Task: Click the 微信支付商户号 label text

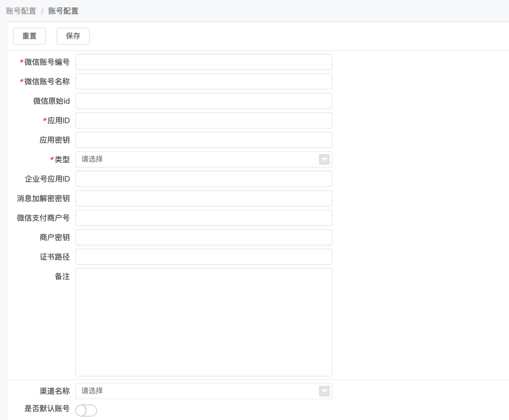Action: tap(43, 218)
